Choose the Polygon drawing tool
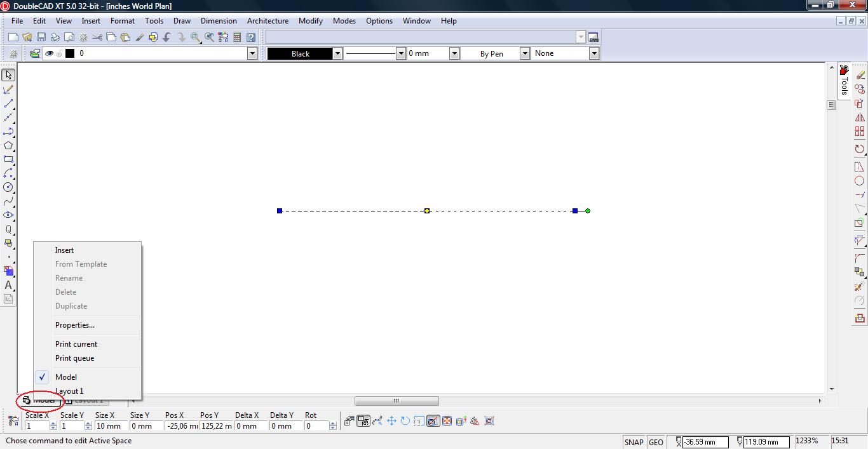Viewport: 868px width, 449px height. [8, 145]
